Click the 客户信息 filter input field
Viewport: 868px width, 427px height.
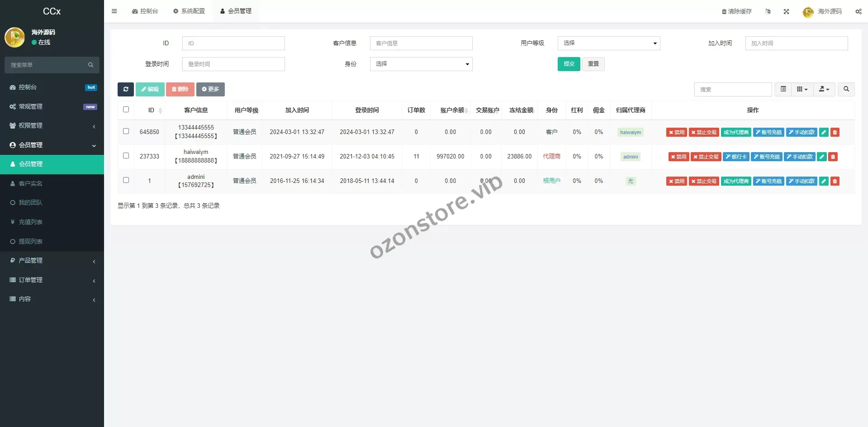[x=421, y=43]
